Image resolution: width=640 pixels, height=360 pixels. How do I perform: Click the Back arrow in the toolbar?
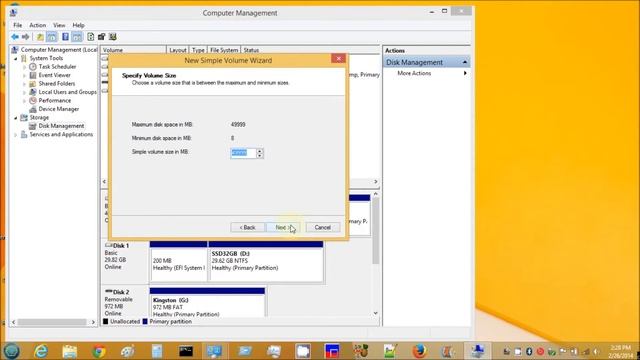click(x=15, y=37)
